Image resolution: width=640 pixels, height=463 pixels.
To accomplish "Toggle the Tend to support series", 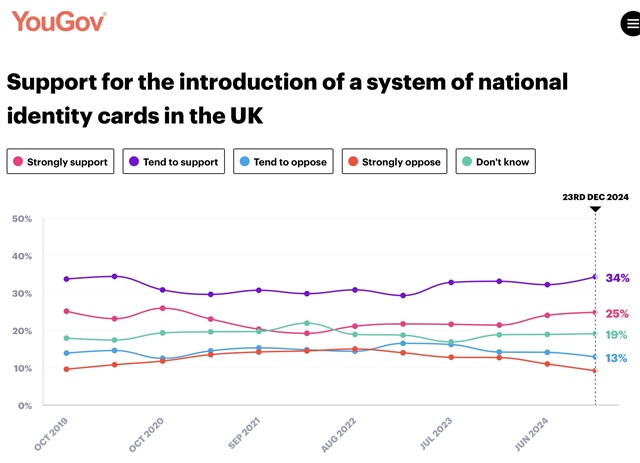I will coord(174,162).
